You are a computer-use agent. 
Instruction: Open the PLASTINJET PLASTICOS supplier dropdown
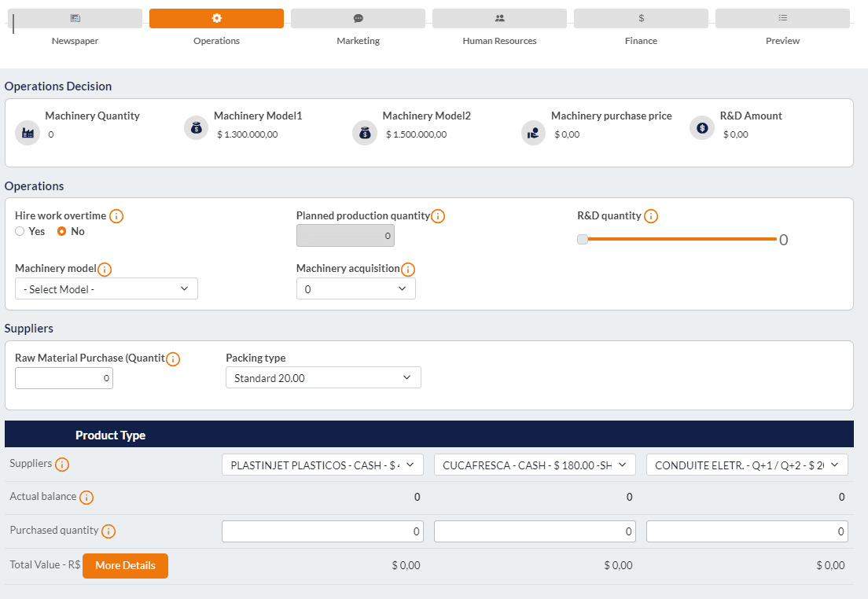click(322, 465)
